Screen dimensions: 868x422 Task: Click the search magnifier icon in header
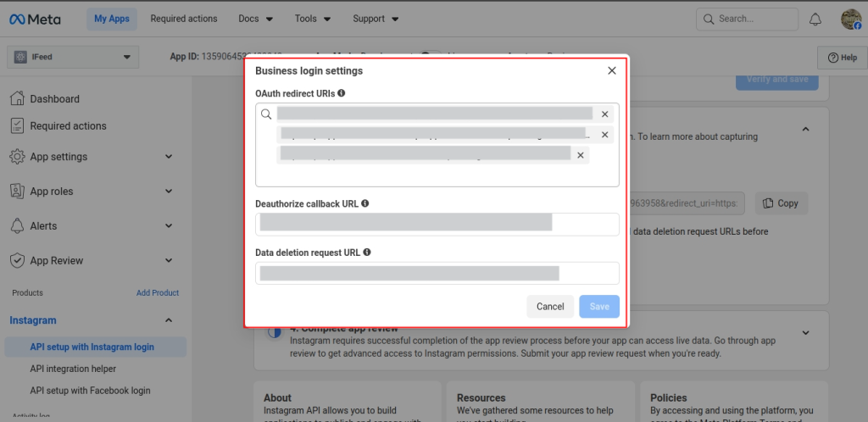tap(708, 19)
